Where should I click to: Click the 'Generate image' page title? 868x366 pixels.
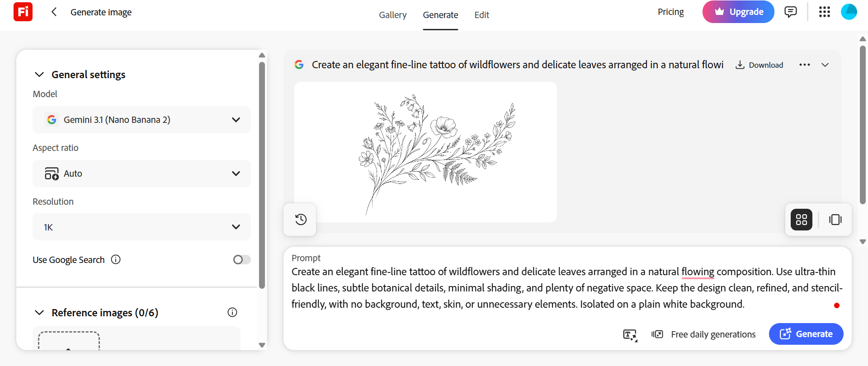pos(101,12)
